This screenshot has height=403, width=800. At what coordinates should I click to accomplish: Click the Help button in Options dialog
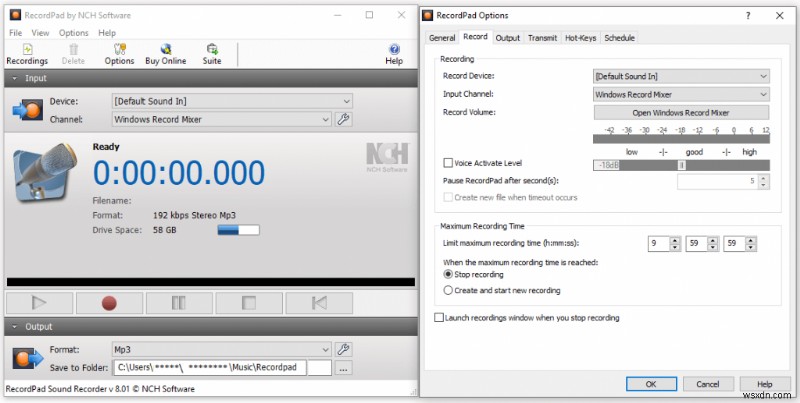[x=765, y=384]
